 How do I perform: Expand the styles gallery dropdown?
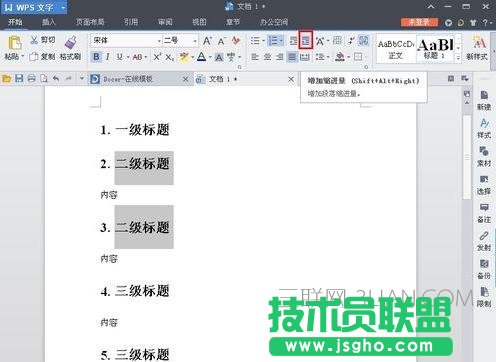[x=458, y=57]
